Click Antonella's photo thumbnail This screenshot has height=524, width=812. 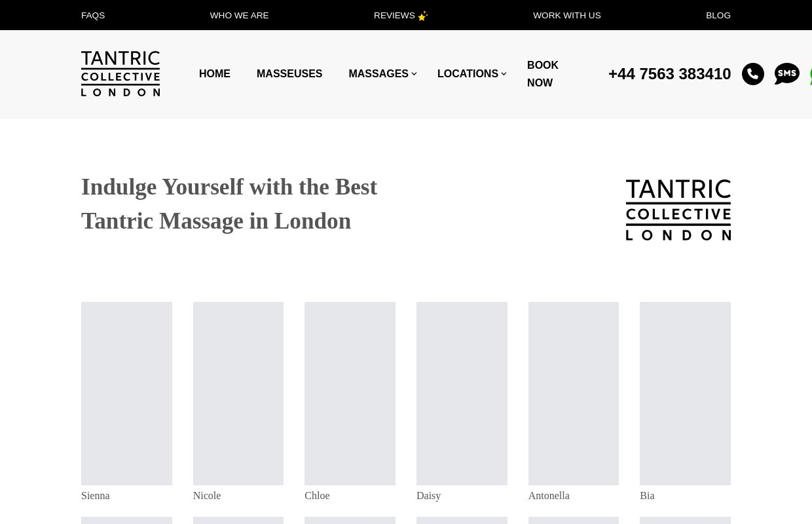[x=573, y=393]
